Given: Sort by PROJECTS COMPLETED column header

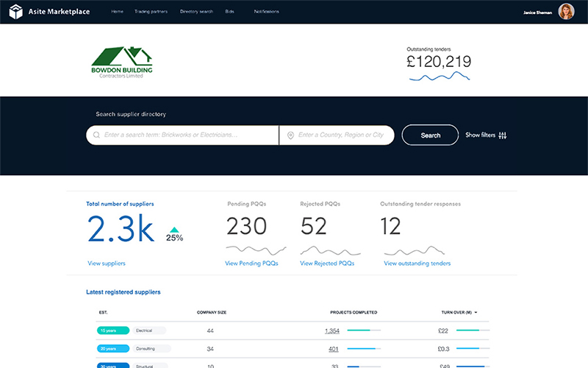Looking at the screenshot, I should 354,312.
